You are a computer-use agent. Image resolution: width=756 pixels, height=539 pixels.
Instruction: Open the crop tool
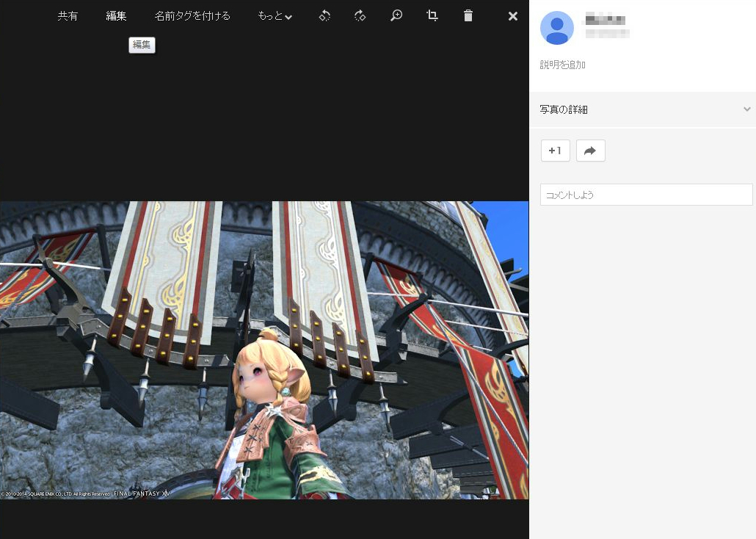point(432,16)
